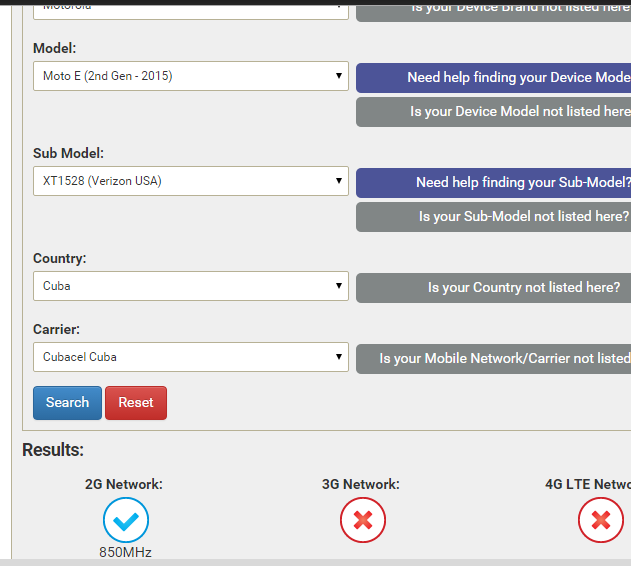Viewport: 631px width, 566px height.
Task: Open the Country dropdown set to Cuba
Action: click(190, 286)
